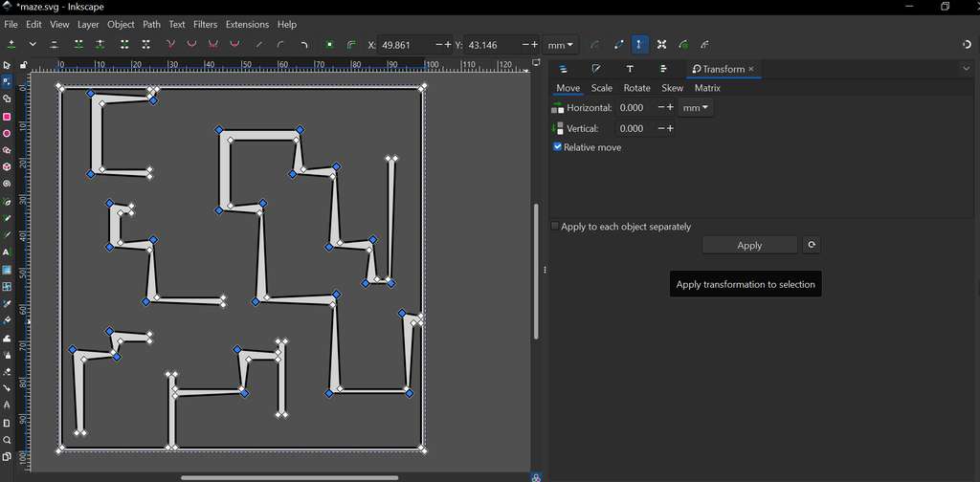The height and width of the screenshot is (482, 980).
Task: Make selected nodes smooth
Action: pos(191,44)
